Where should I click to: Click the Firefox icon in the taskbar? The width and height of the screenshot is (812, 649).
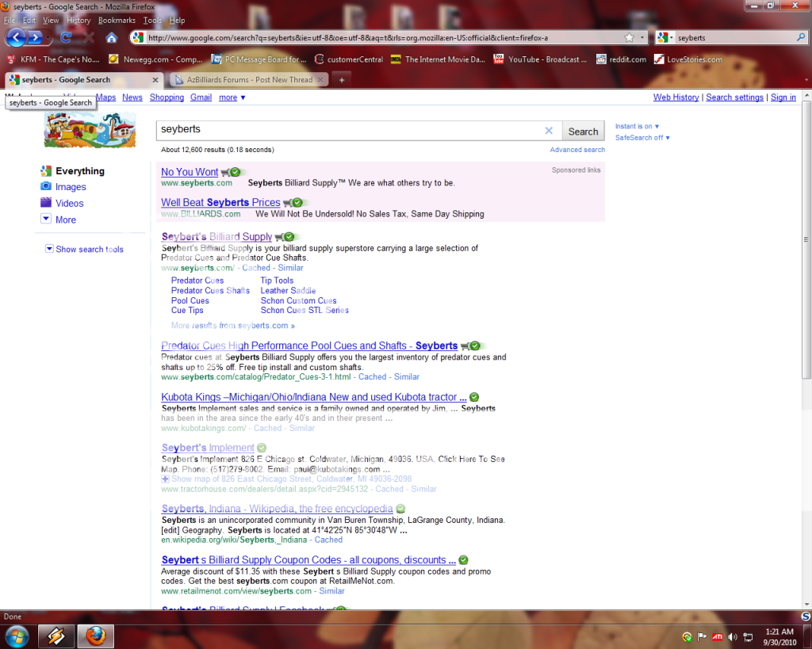[x=95, y=636]
